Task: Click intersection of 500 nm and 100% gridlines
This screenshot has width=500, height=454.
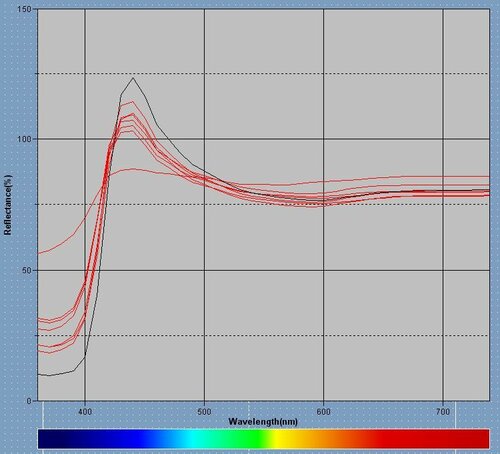Action: [204, 139]
